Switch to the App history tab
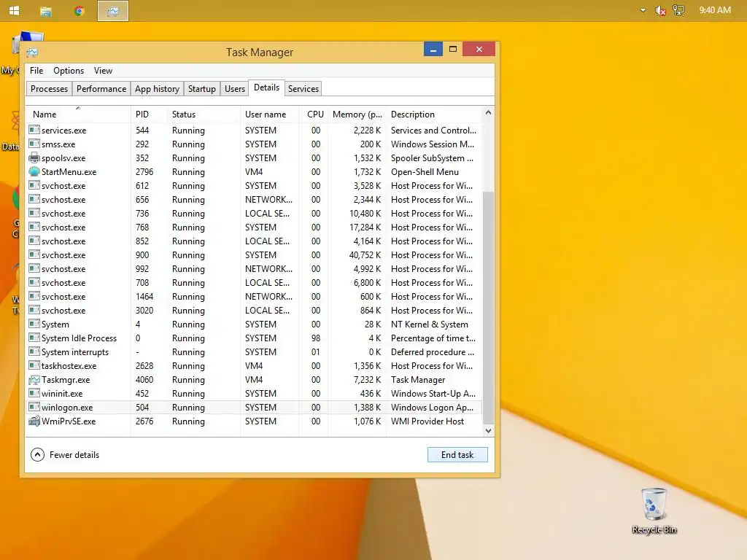Image resolution: width=747 pixels, height=560 pixels. (158, 88)
